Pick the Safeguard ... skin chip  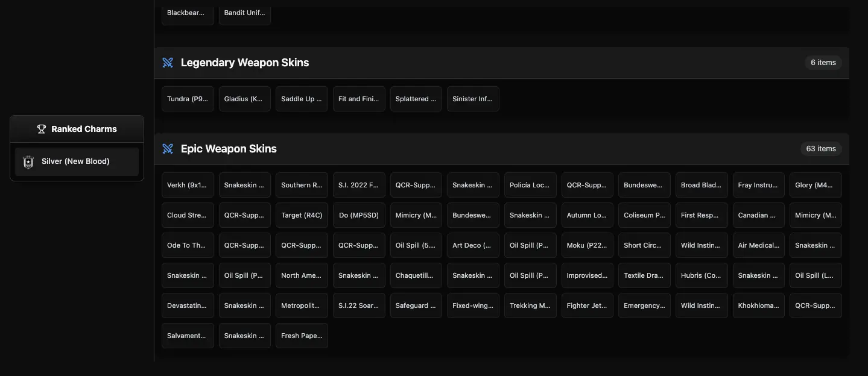pos(416,305)
